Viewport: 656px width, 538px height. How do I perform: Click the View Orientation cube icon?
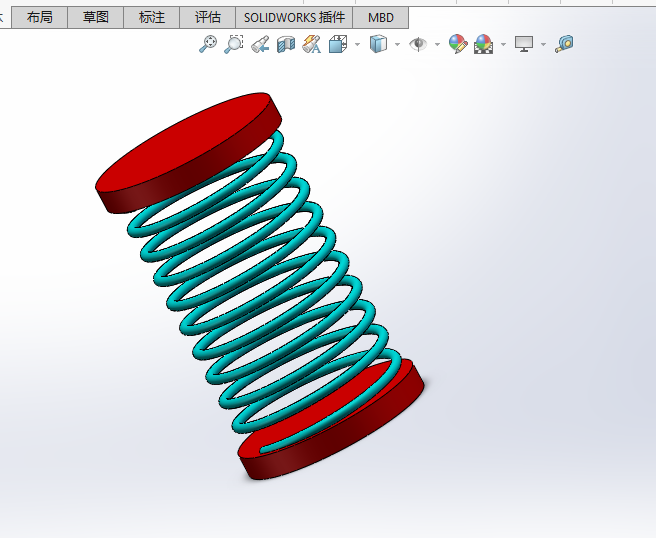tap(338, 44)
